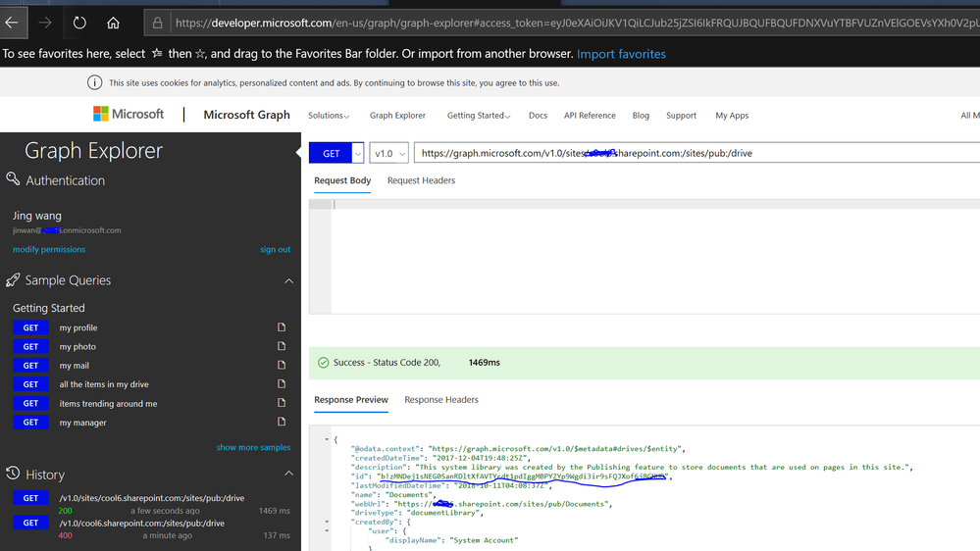980x551 pixels.
Task: Run the my manager sample query
Action: tap(30, 422)
